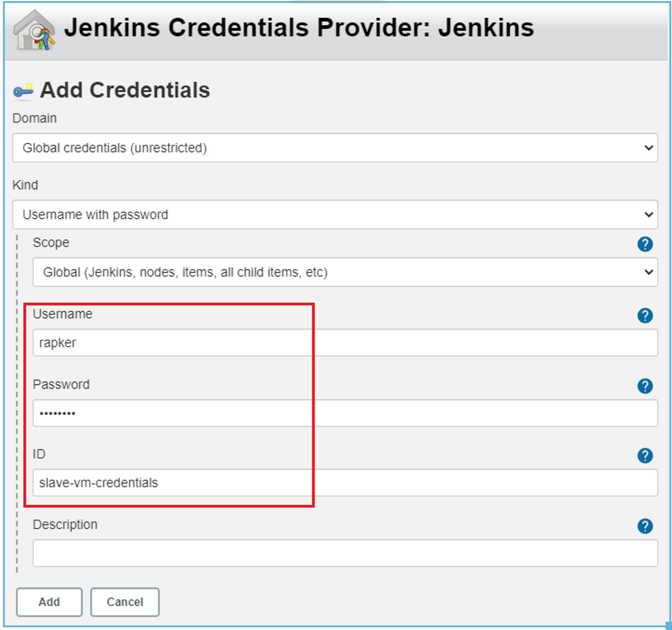The height and width of the screenshot is (630, 672).
Task: Open help for the Username field
Action: (x=645, y=315)
